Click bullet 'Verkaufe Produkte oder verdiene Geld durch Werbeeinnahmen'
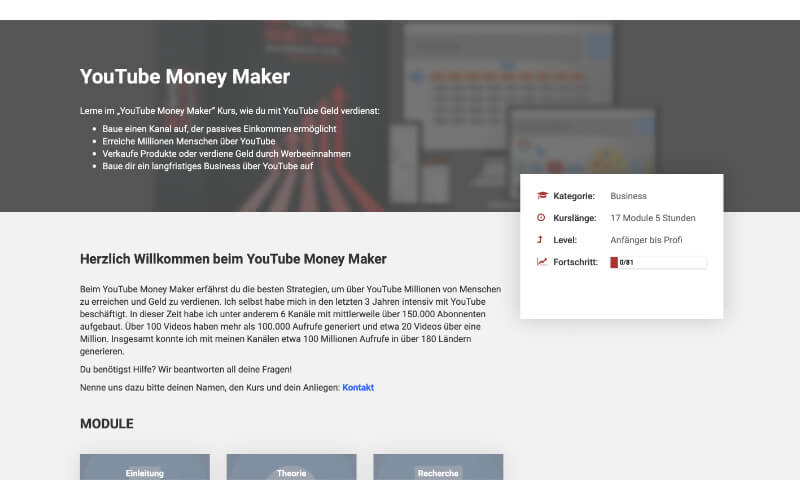 tap(226, 154)
